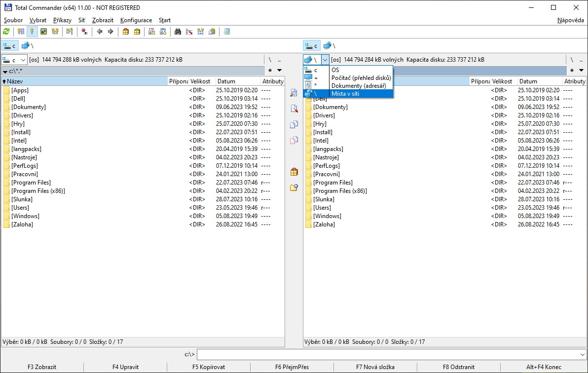Open the Soubor menu
588x373 pixels.
coord(13,20)
